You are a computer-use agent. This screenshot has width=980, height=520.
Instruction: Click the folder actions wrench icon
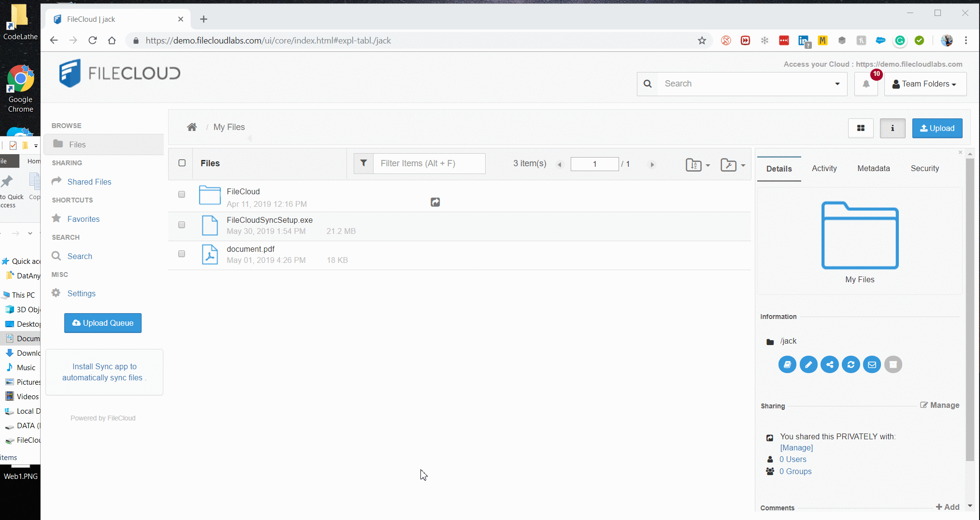tap(729, 165)
